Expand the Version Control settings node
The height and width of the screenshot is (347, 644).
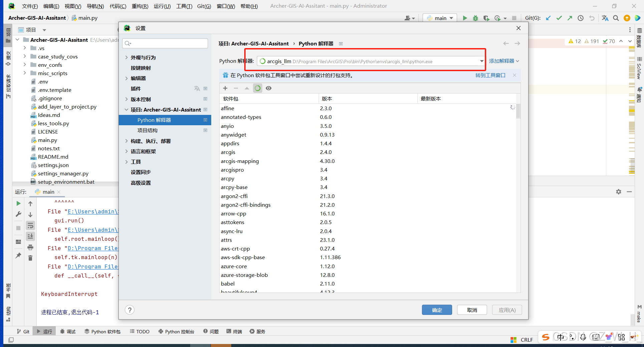(x=126, y=99)
